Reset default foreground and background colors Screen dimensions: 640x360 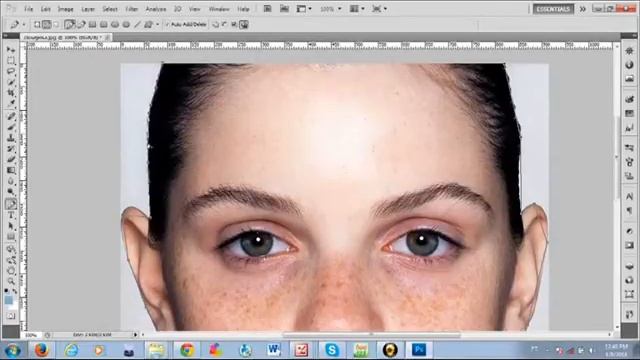click(6, 291)
